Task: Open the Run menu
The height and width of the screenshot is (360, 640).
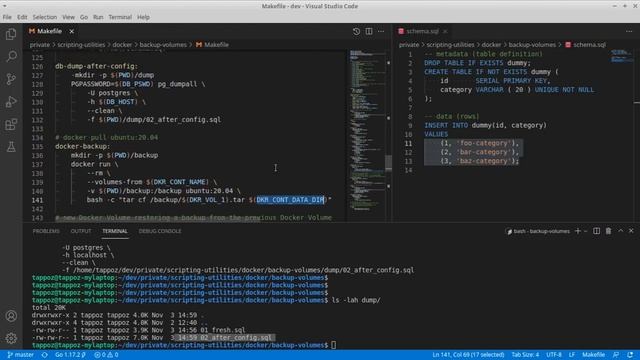Action: [x=98, y=17]
